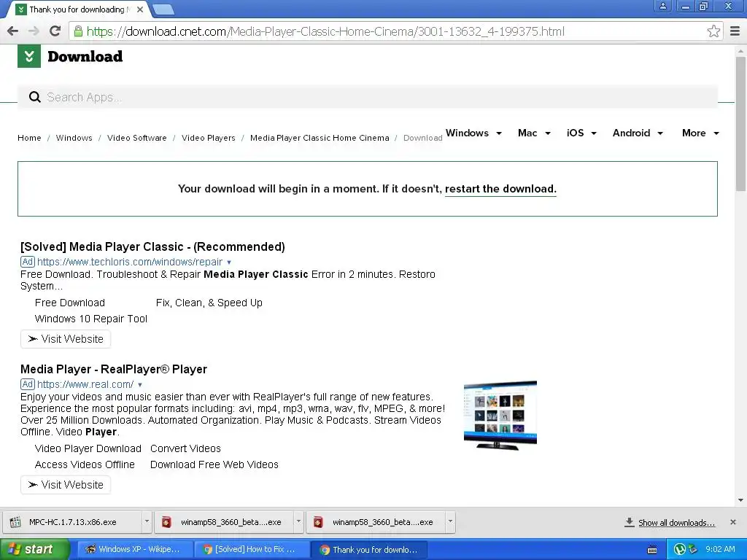This screenshot has width=747, height=560.
Task: Open the Video Software breadcrumb
Action: [136, 138]
